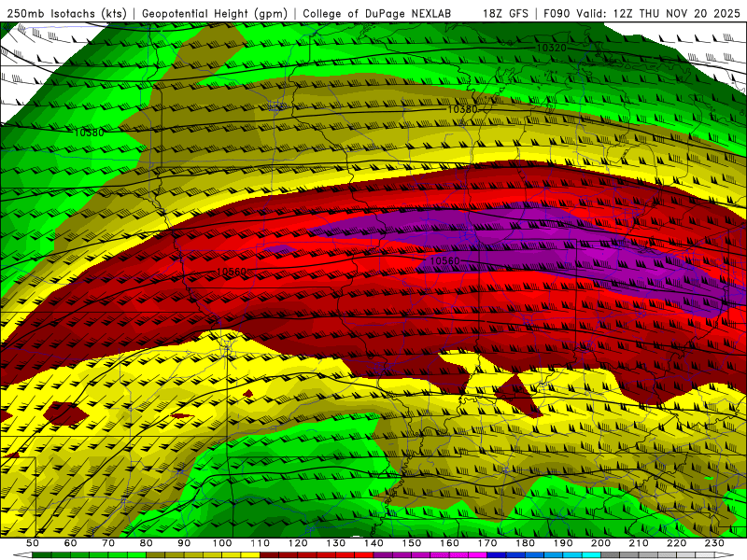
Task: Click the 220 color bar label
Action: click(676, 543)
